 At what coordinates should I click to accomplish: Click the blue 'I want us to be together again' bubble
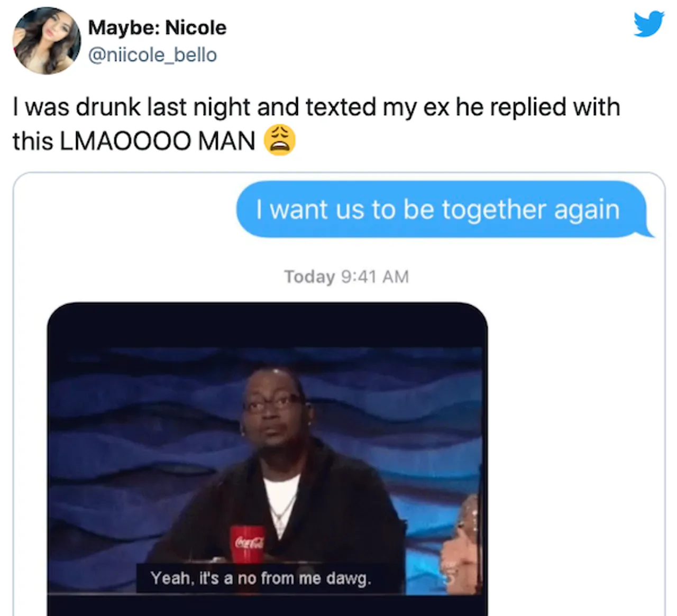tap(442, 209)
